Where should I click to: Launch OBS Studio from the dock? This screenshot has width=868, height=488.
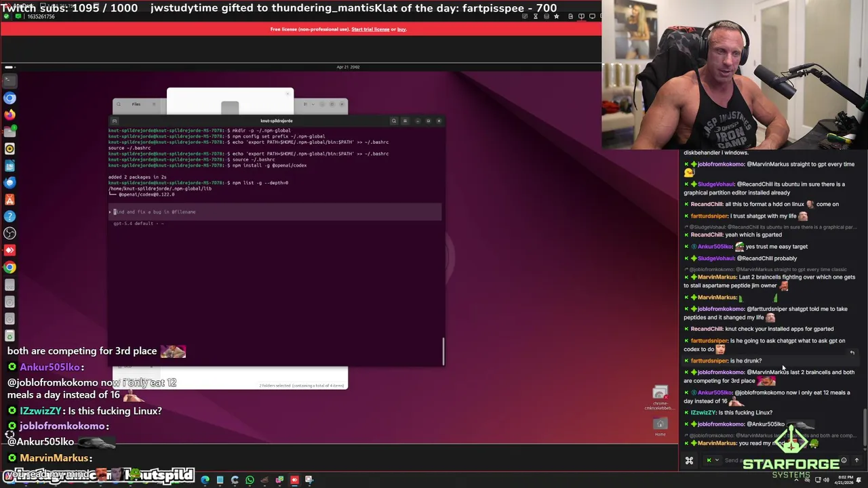tap(9, 233)
